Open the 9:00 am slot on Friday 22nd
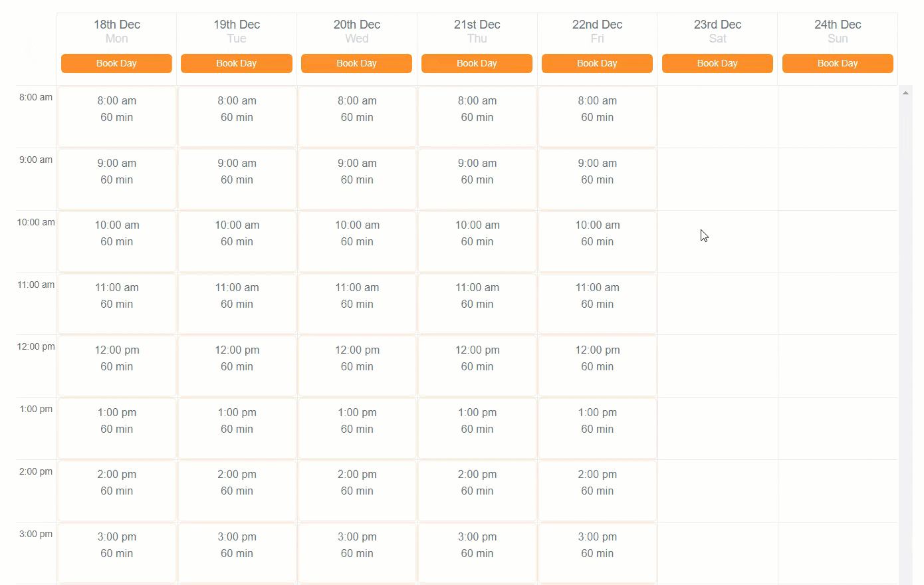The width and height of the screenshot is (924, 585). (x=598, y=179)
